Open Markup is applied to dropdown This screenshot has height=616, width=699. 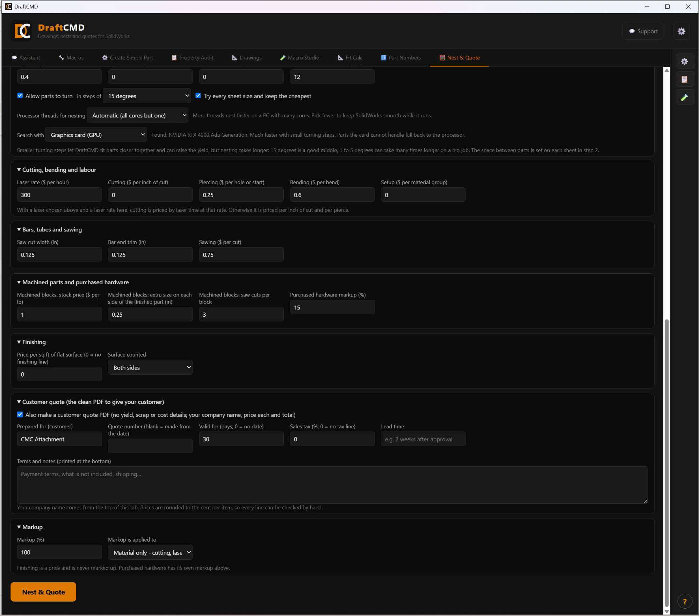150,552
